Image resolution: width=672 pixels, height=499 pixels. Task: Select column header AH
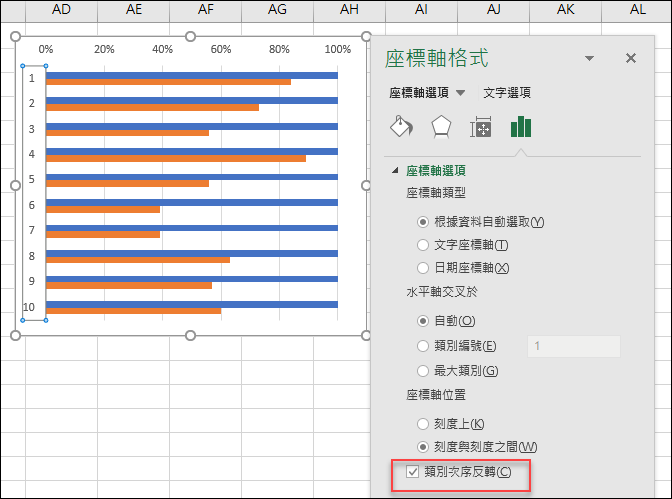tap(349, 9)
